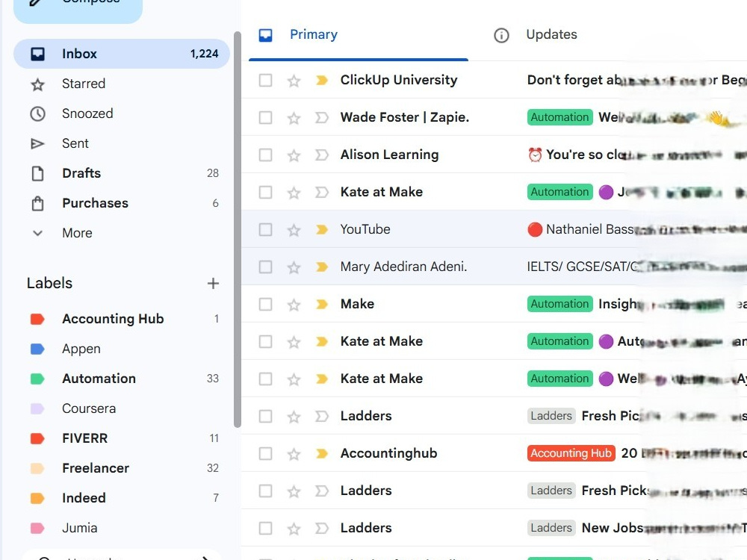Image resolution: width=747 pixels, height=560 pixels.
Task: Open the Appen label
Action: pos(122,349)
